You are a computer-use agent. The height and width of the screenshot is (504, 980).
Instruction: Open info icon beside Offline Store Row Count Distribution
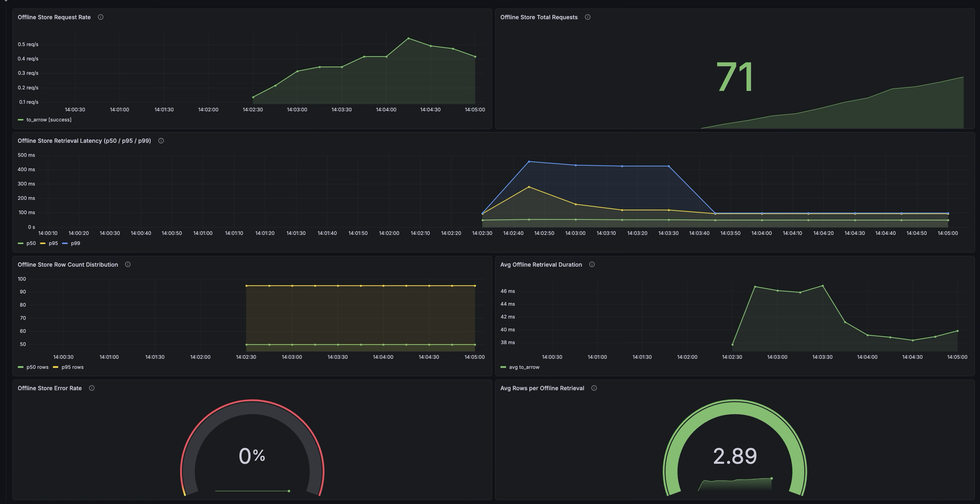(128, 265)
